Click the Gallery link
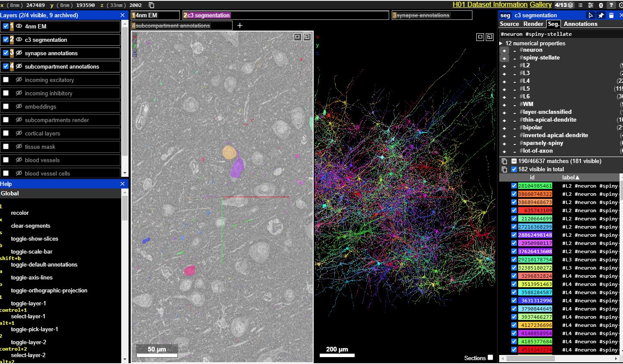623x364 pixels. [541, 5]
